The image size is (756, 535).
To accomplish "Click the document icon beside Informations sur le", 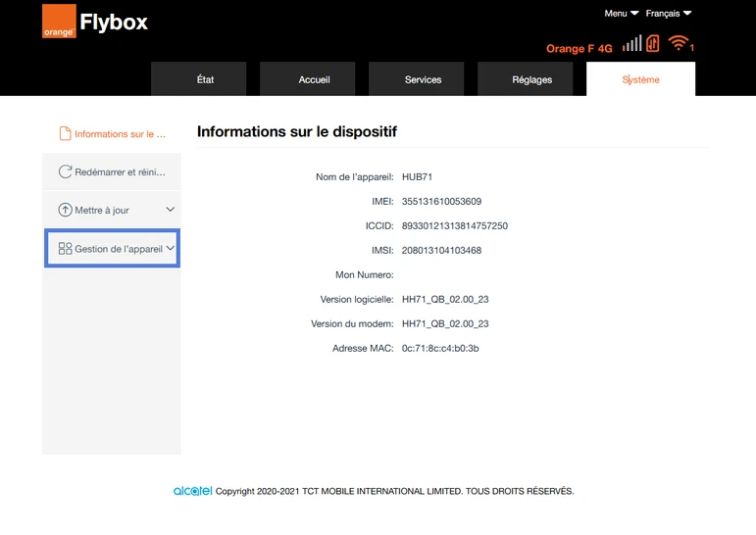I will coord(65,133).
